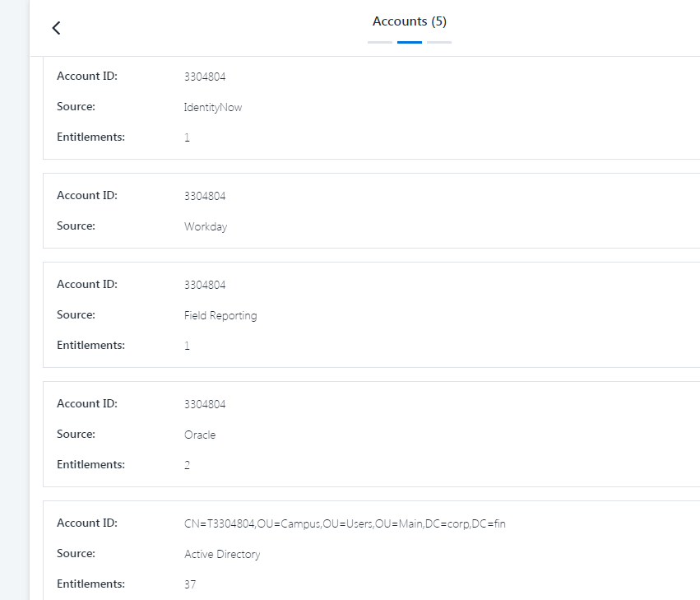Click IdentityNow's entitlements count
This screenshot has width=700, height=600.
tap(188, 137)
